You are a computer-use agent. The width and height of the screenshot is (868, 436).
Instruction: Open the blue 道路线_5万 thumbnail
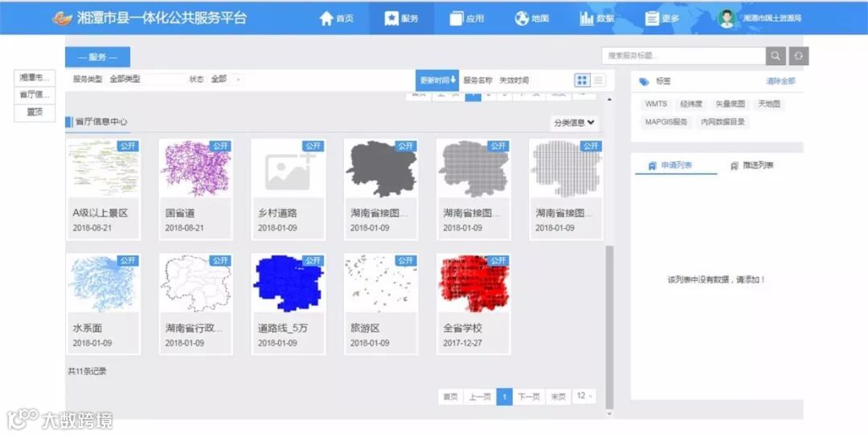tap(289, 283)
